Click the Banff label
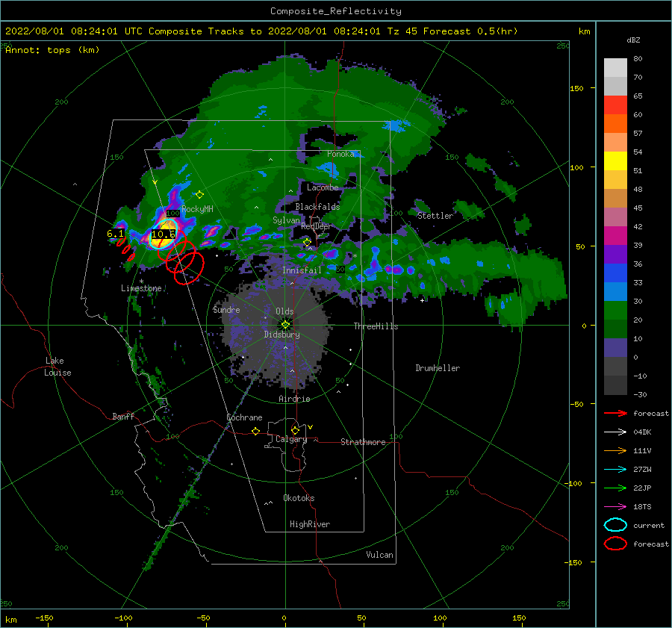 (x=123, y=416)
